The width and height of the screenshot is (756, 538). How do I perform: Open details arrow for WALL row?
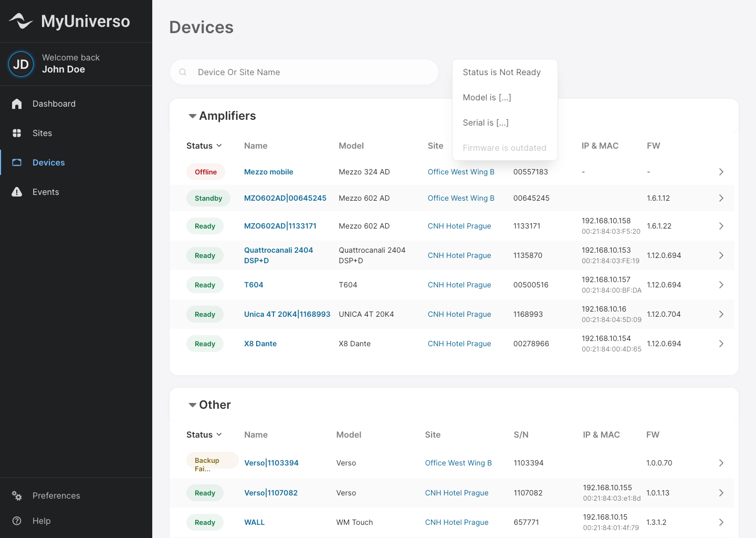(x=721, y=522)
